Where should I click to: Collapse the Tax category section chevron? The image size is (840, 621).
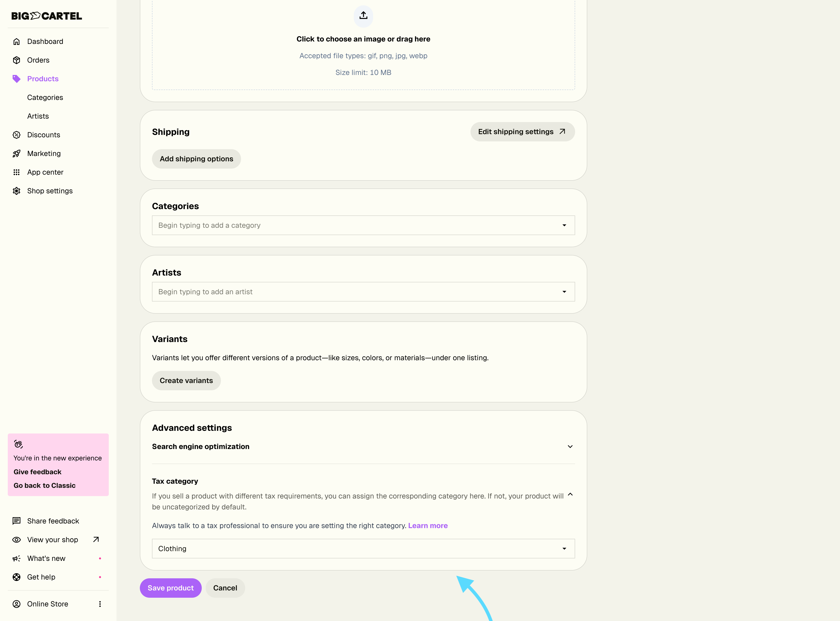pos(570,495)
